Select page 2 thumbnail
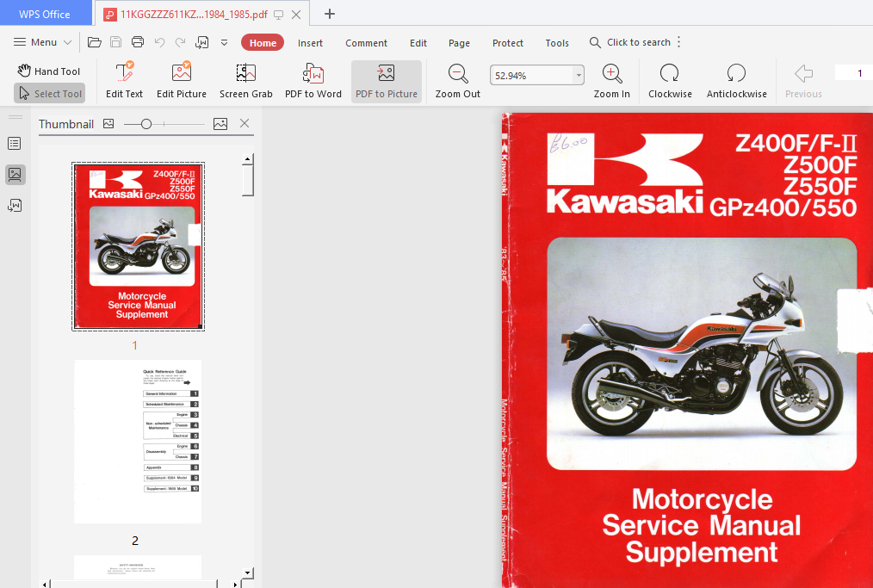The height and width of the screenshot is (588, 873). click(138, 442)
